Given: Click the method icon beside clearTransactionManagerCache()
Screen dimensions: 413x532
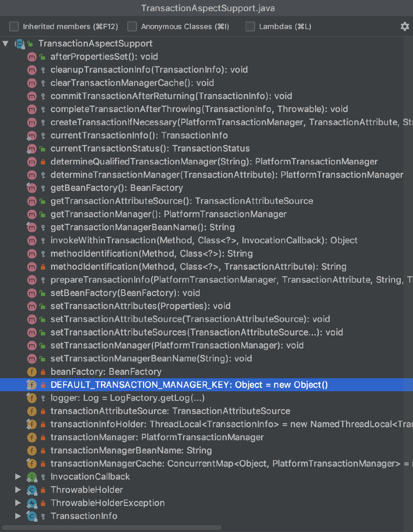Looking at the screenshot, I should [32, 83].
